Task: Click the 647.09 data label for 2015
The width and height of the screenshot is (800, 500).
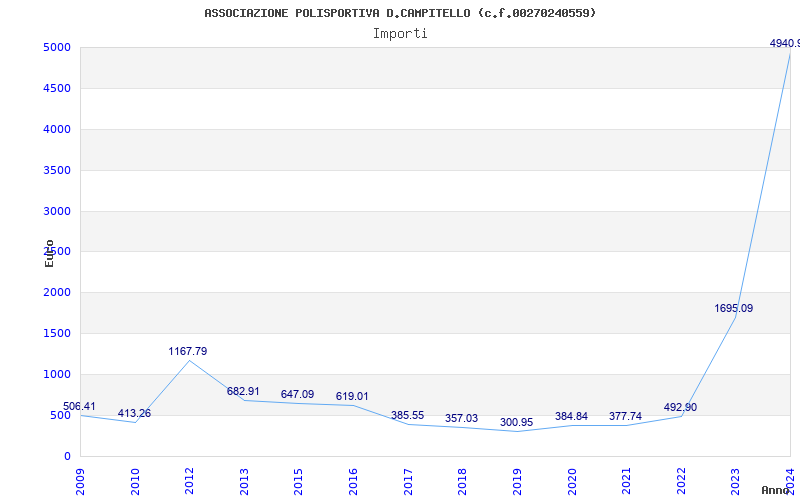Action: pyautogui.click(x=297, y=394)
